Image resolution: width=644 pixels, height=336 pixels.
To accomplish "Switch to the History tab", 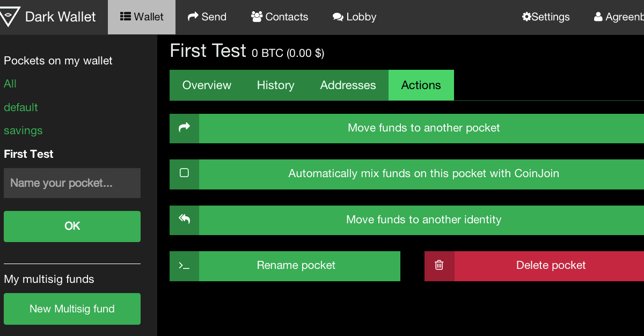I will point(275,85).
